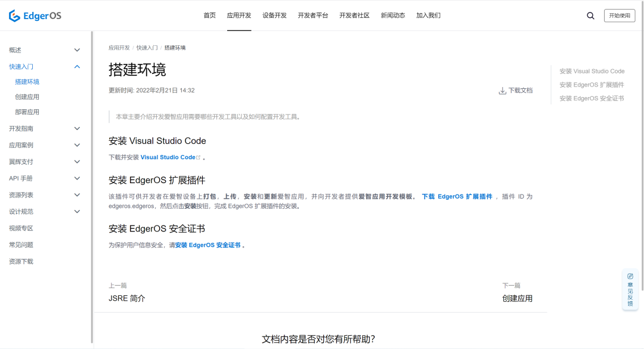Click the download document icon
This screenshot has height=349, width=644.
point(502,91)
